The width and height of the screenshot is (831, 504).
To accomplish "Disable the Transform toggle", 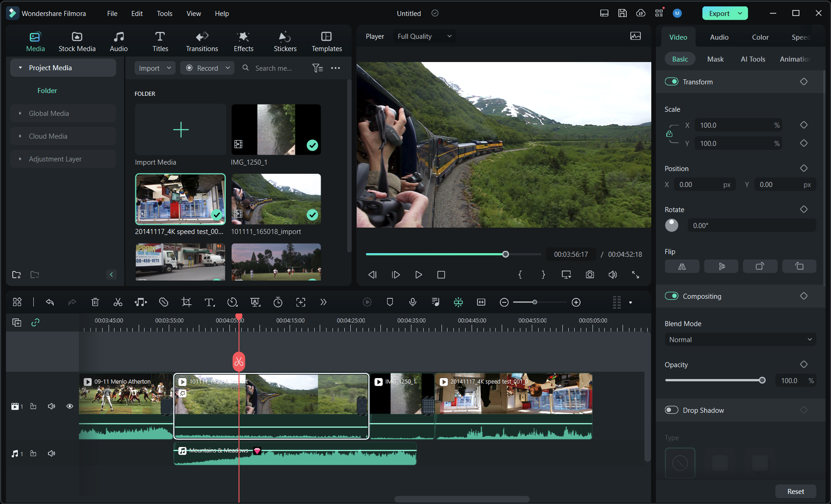I will [x=671, y=81].
